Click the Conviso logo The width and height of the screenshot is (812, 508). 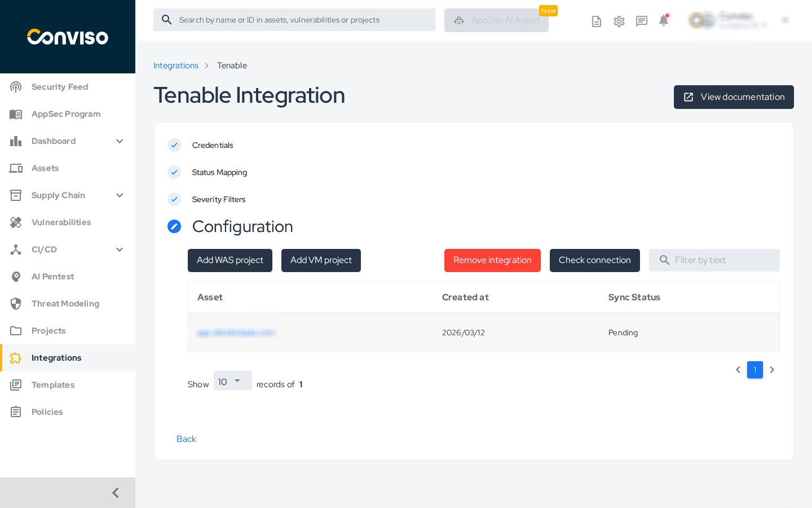[68, 37]
